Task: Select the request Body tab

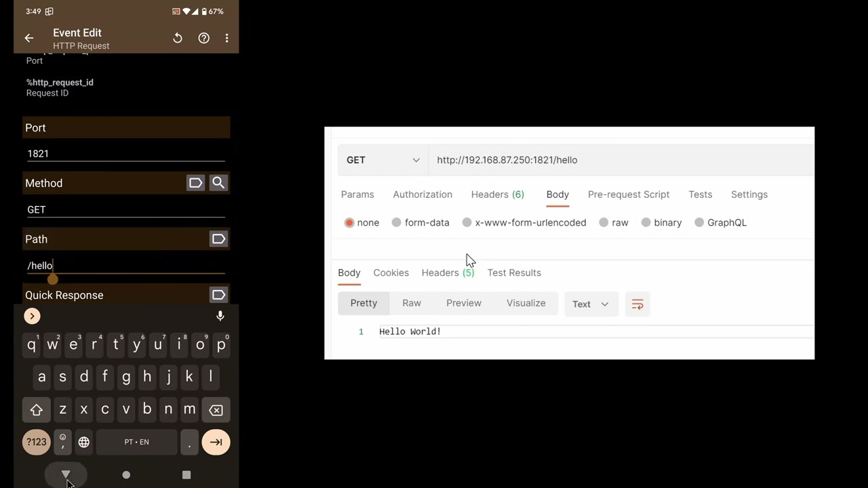Action: pos(557,195)
